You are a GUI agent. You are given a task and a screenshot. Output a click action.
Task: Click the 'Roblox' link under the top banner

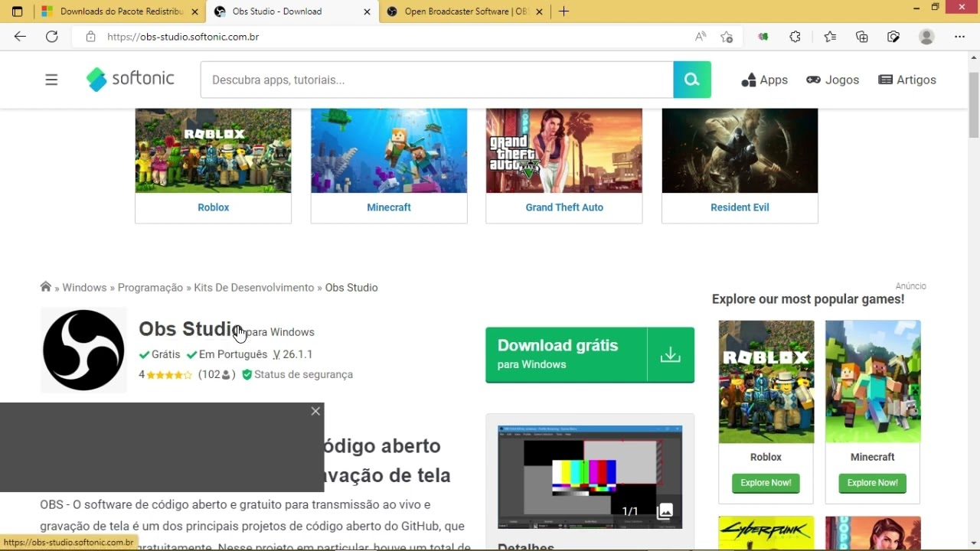[x=213, y=207]
